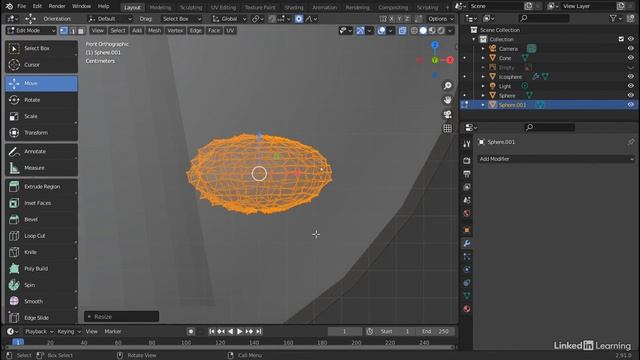Image resolution: width=640 pixels, height=360 pixels.
Task: Expand the Sphere.001 tree item
Action: (x=483, y=105)
